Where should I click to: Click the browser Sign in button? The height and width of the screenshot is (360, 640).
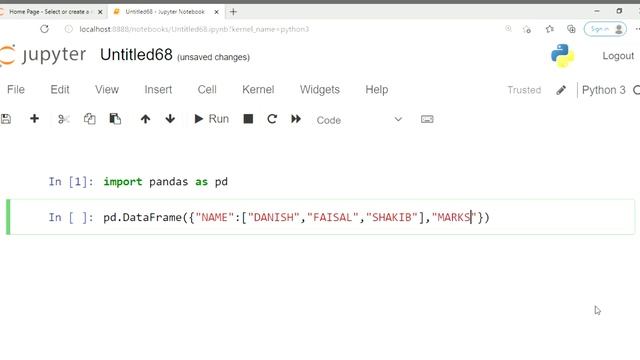click(x=605, y=29)
